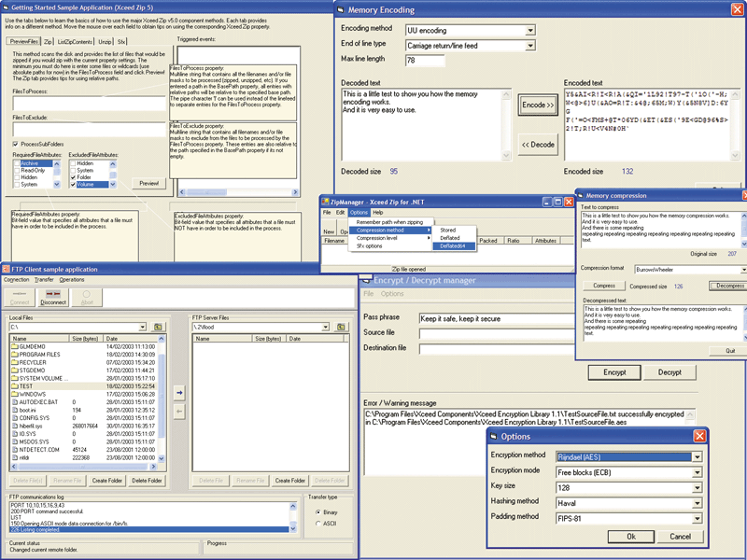Viewport: 747px width, 560px height.
Task: Click the Connect toolbar icon in FTP Client
Action: coord(20,297)
